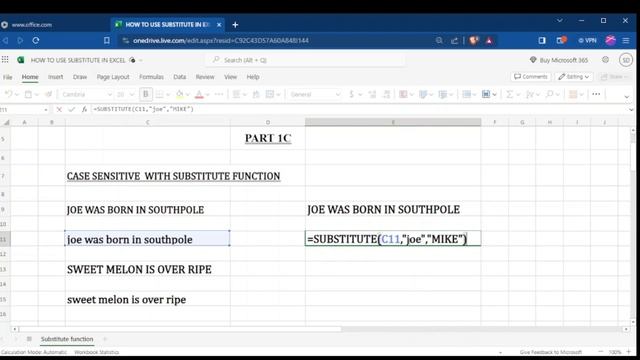
Task: Confirm formula with checkmark icon
Action: pos(72,109)
